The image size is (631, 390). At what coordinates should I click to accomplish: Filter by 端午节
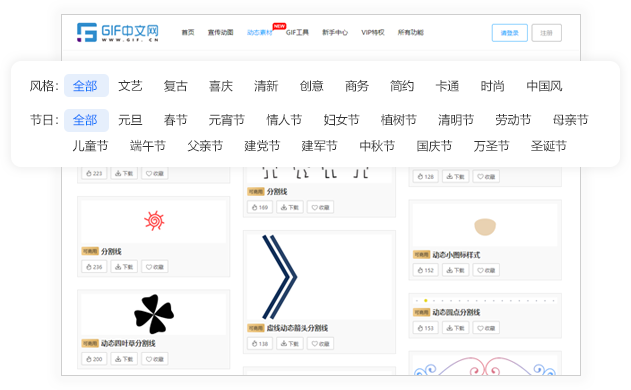point(148,146)
